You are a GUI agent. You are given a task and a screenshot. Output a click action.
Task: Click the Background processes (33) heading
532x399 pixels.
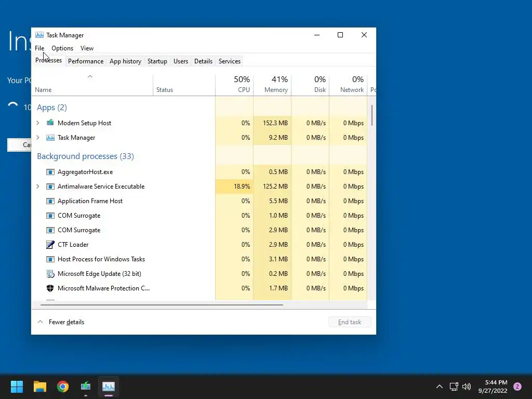pyautogui.click(x=86, y=156)
